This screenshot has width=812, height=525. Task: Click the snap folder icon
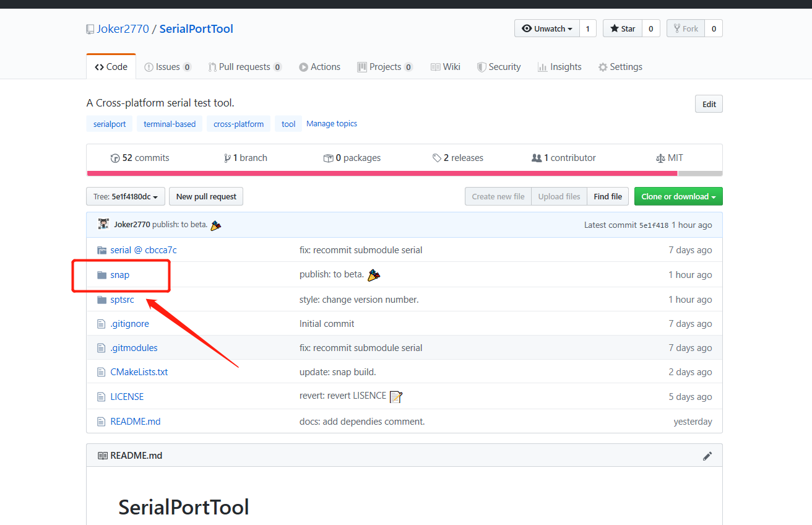tap(101, 275)
